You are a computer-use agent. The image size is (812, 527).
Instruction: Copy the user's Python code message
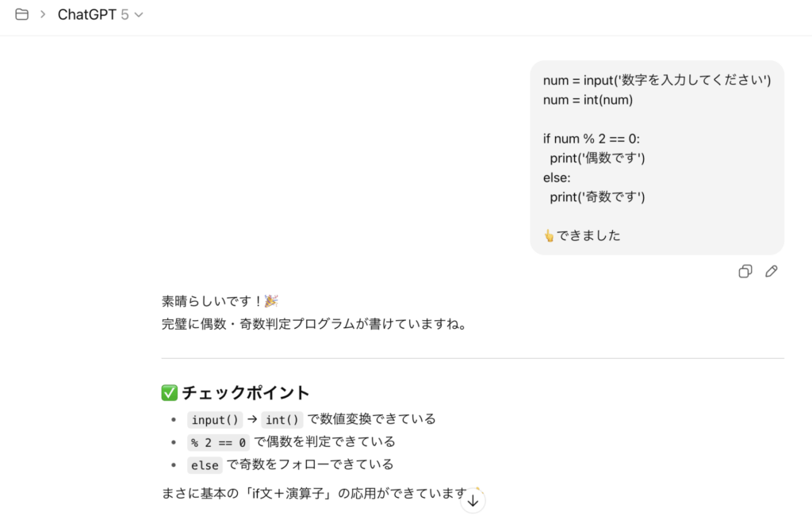pyautogui.click(x=745, y=272)
